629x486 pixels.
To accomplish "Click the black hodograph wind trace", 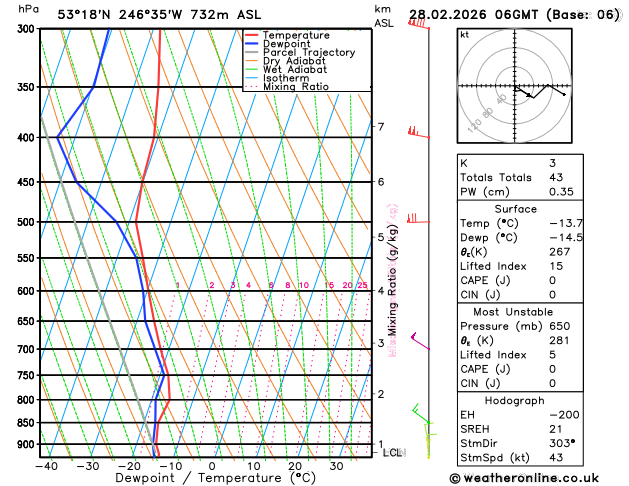I will 540,91.
